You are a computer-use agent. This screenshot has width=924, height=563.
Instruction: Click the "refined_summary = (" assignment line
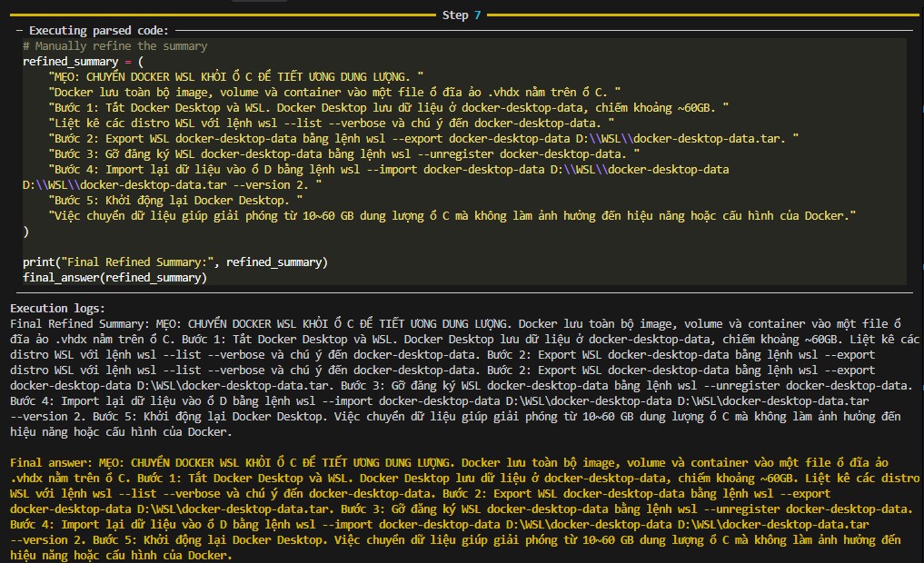point(83,61)
